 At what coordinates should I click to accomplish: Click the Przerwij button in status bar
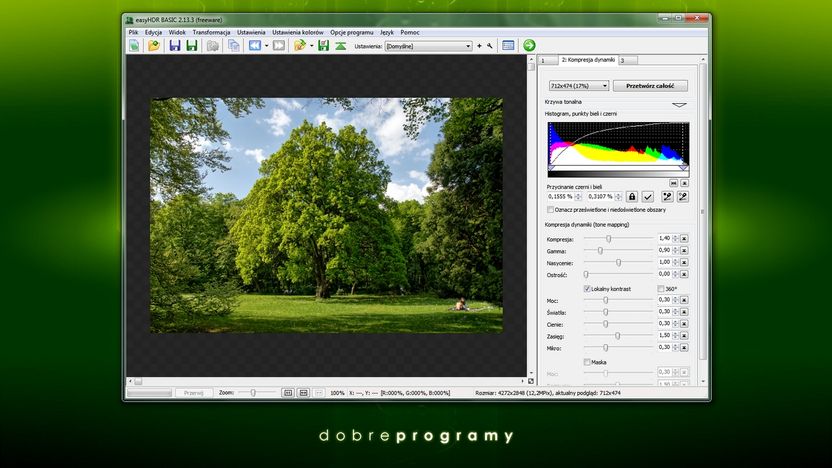tap(194, 393)
